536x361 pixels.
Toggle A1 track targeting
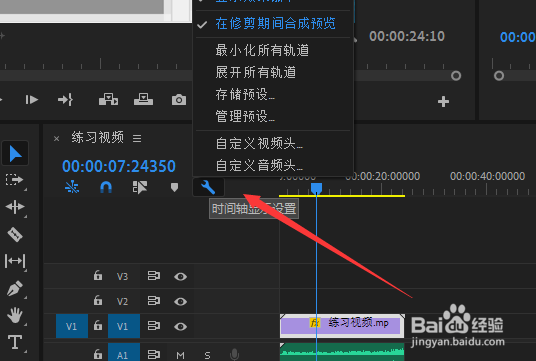click(124, 352)
